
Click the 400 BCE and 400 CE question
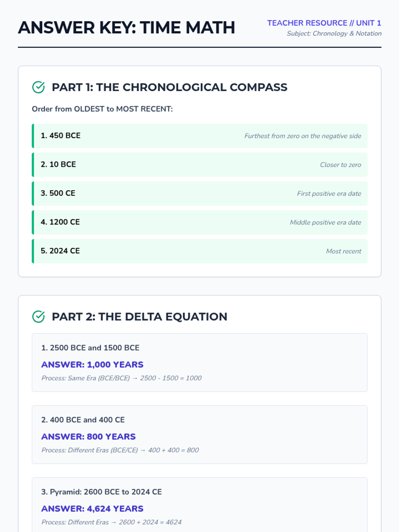[83, 420]
